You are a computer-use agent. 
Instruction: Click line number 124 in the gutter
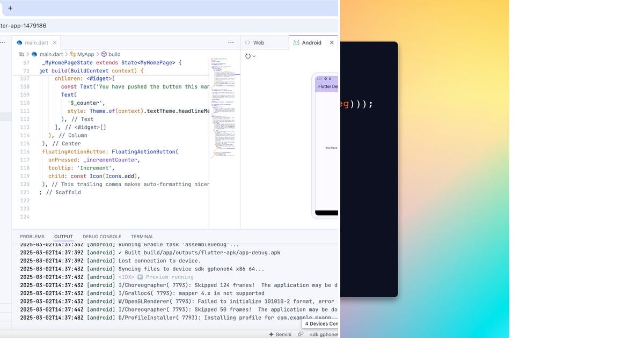pyautogui.click(x=25, y=217)
